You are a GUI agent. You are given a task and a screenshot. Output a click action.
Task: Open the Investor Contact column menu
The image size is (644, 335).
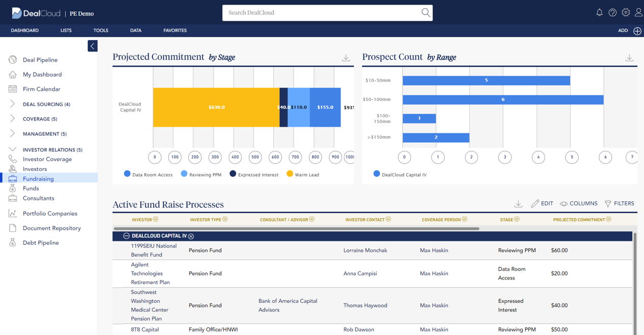389,219
